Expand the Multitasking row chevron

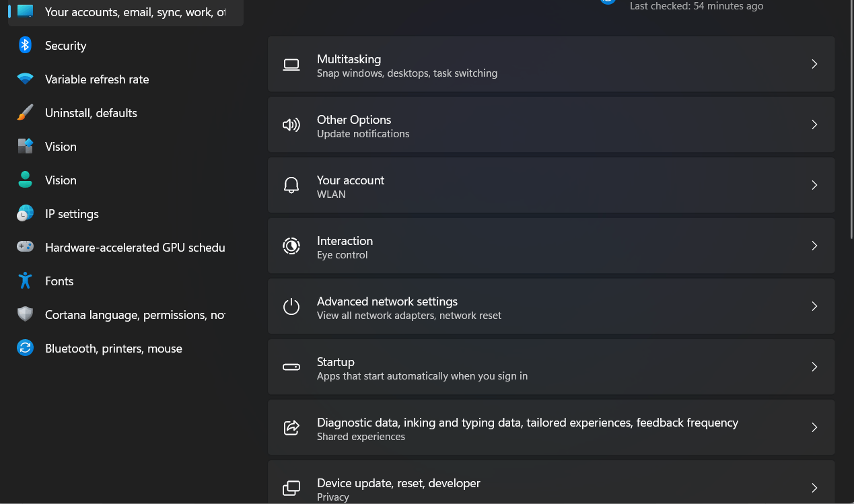[814, 64]
